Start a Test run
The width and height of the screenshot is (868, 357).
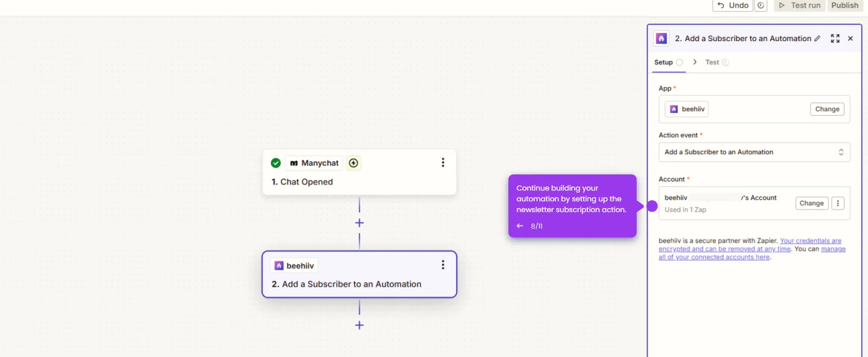799,5
